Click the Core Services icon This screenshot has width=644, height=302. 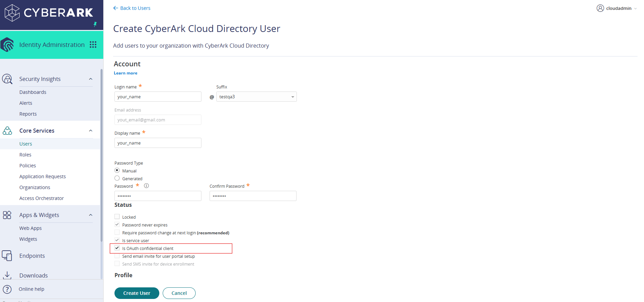7,131
